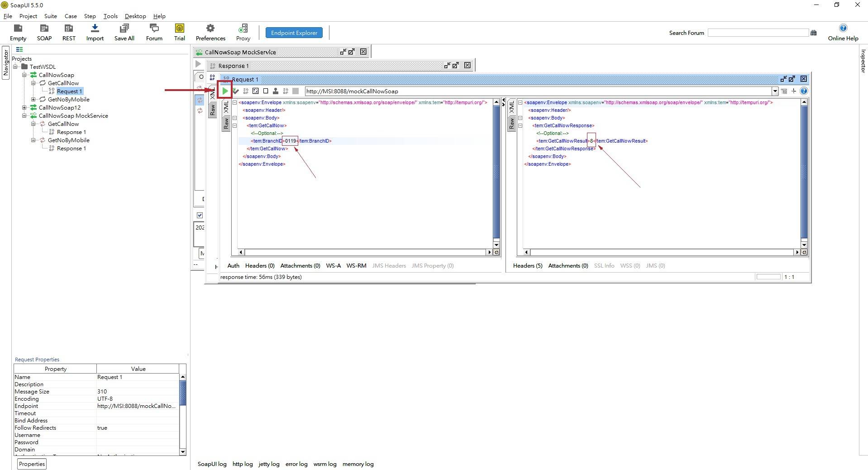Screen dimensions: 868x470
Task: Open the error log
Action: pos(296,464)
